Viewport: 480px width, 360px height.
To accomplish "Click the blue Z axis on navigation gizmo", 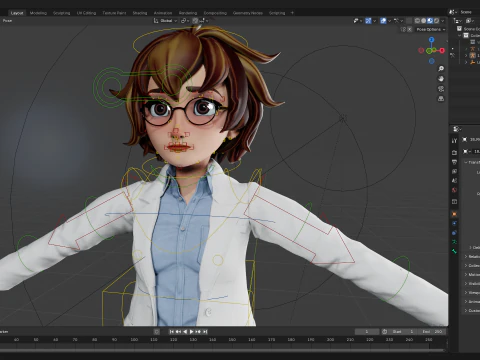I will point(432,40).
